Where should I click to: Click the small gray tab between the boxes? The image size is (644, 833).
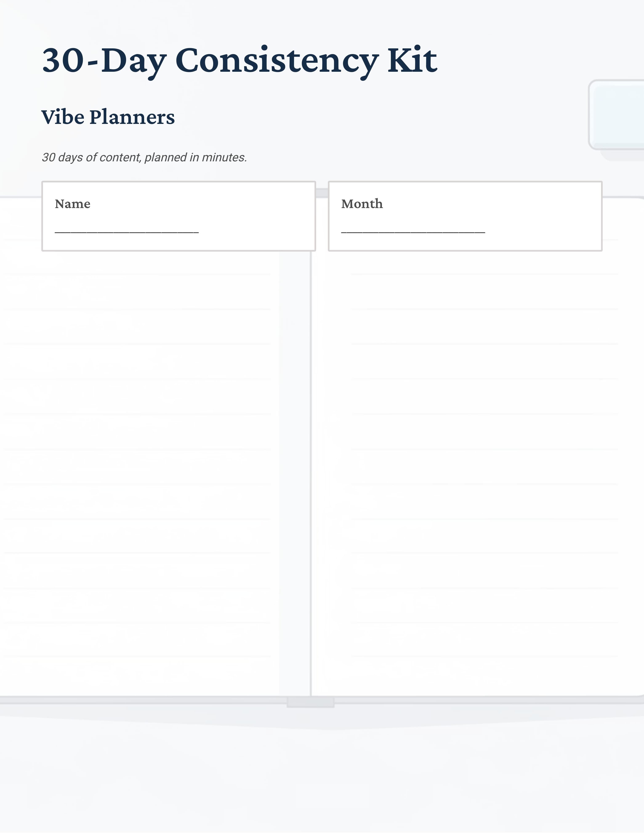pos(322,193)
